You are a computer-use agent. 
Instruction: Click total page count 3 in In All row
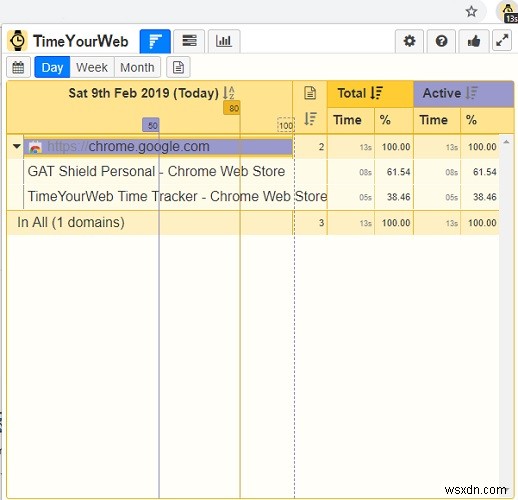click(x=321, y=223)
